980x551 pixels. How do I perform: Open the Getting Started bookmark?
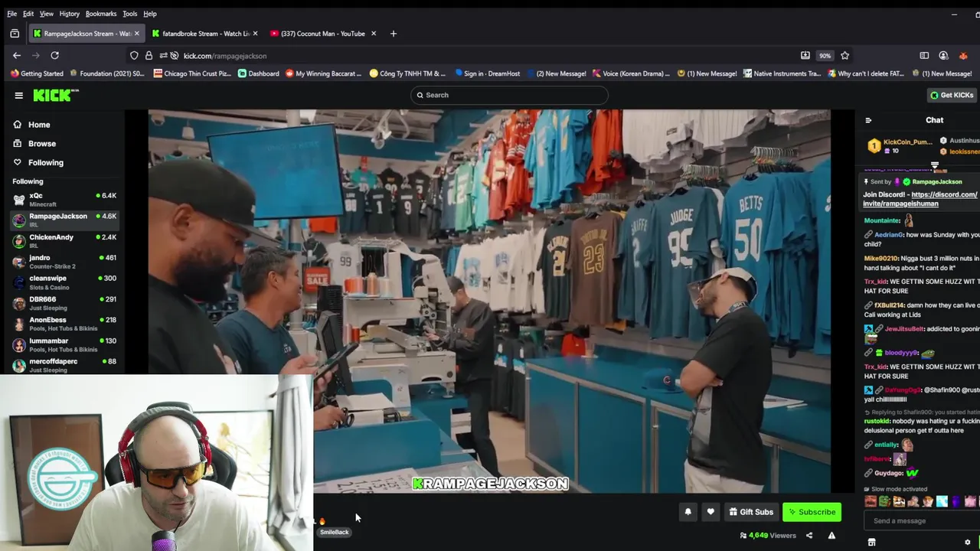click(37, 73)
